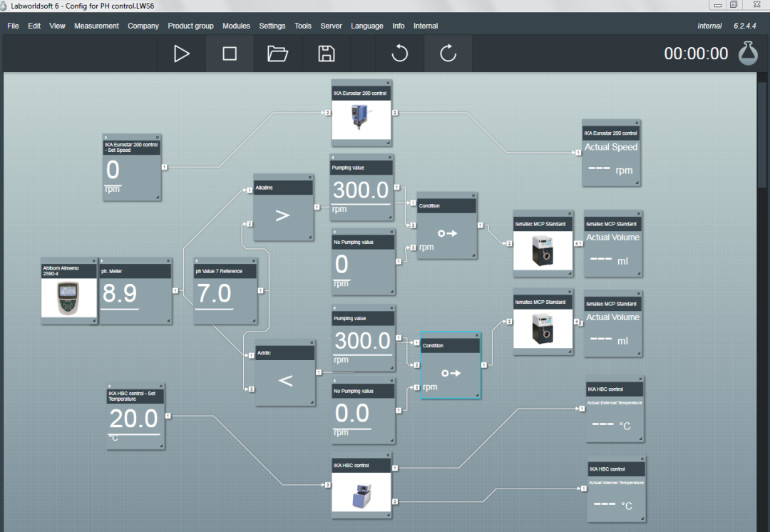770x532 pixels.
Task: Select the upper Ismatec MCP Standard pump image
Action: [543, 251]
